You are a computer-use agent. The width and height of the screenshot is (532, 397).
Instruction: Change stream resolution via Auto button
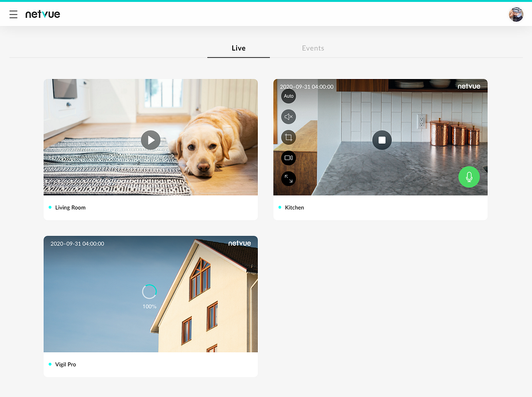point(289,96)
